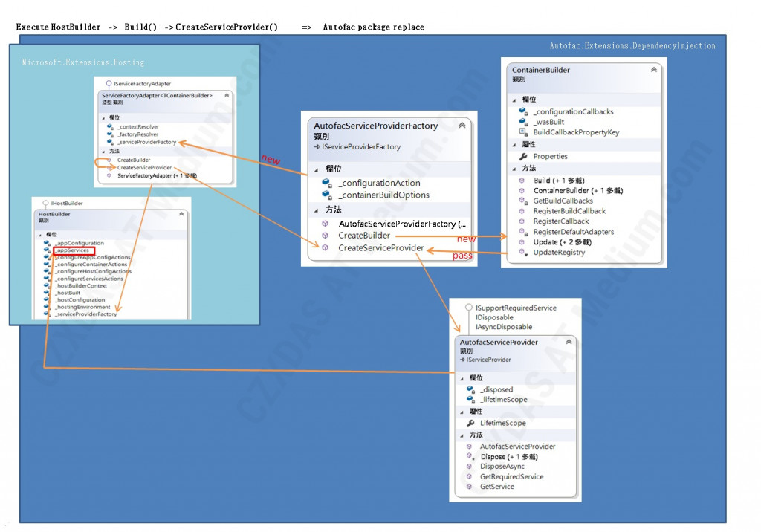
Task: Click the Properties wrench icon in ContainerBuilder
Action: [523, 156]
